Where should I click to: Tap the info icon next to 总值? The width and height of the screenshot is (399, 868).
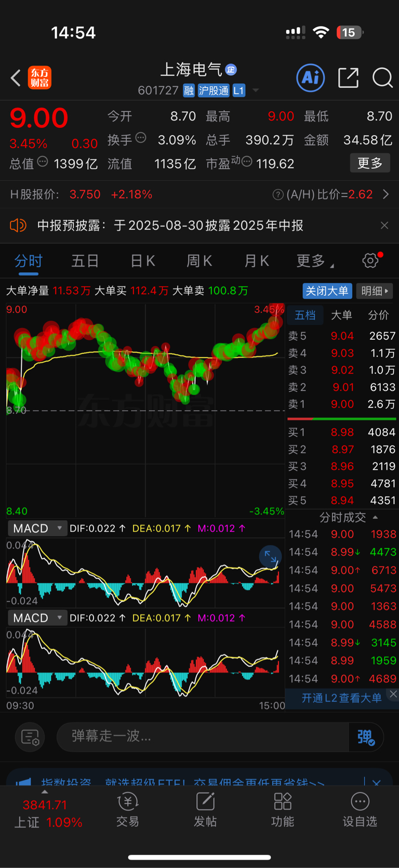coord(43,162)
